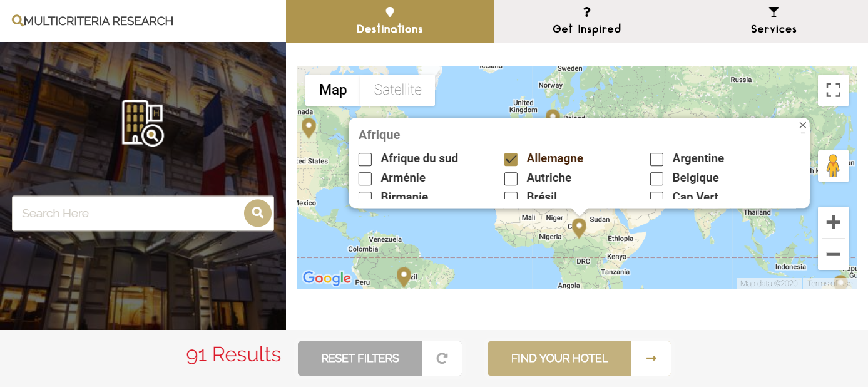
Task: Click the hotel search icon over the photo
Action: click(x=143, y=123)
